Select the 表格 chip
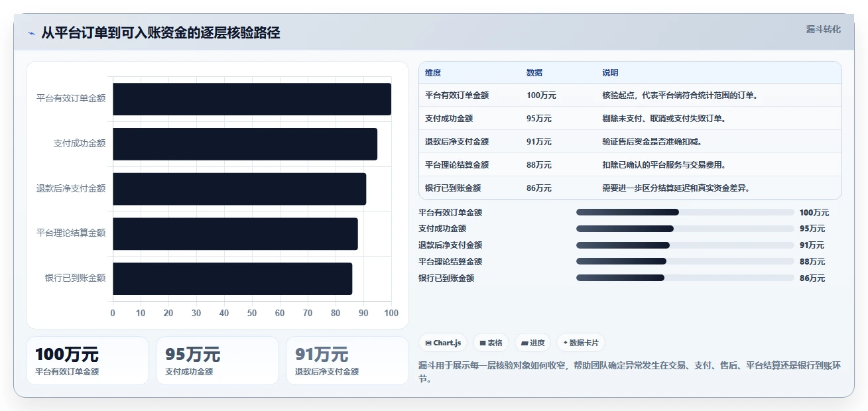868x411 pixels. [x=491, y=343]
